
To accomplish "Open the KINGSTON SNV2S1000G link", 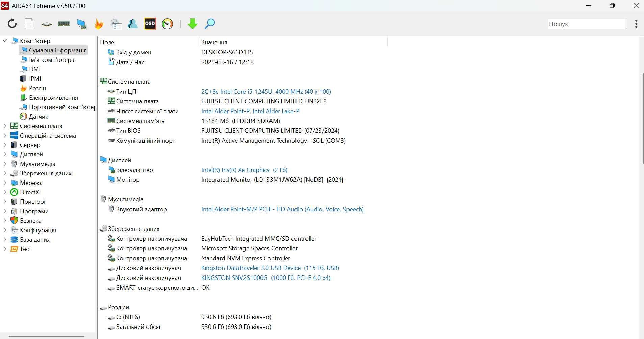I will pyautogui.click(x=266, y=277).
